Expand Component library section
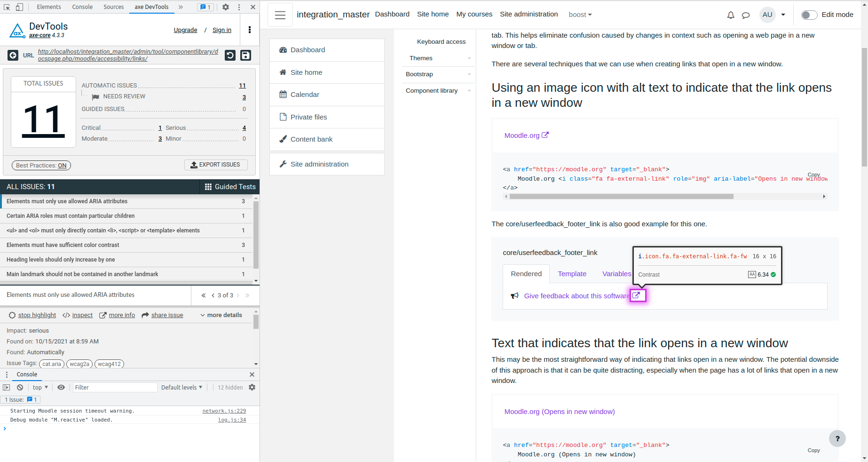 pyautogui.click(x=469, y=91)
